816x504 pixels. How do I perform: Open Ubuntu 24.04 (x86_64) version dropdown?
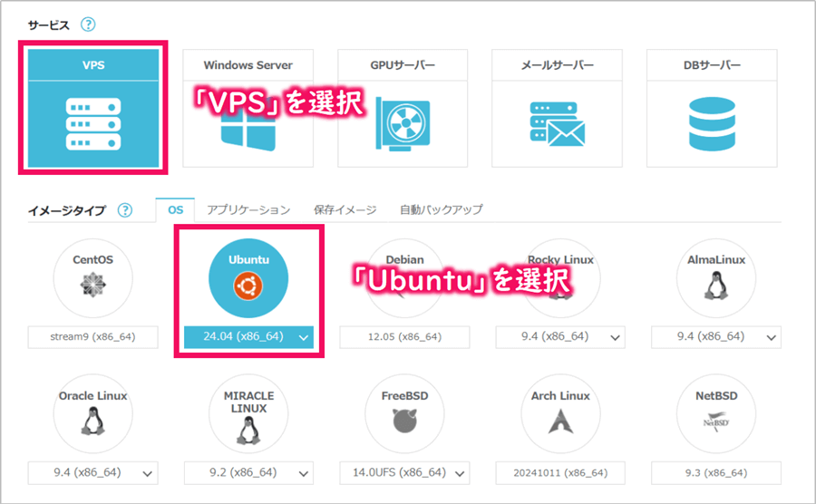248,337
